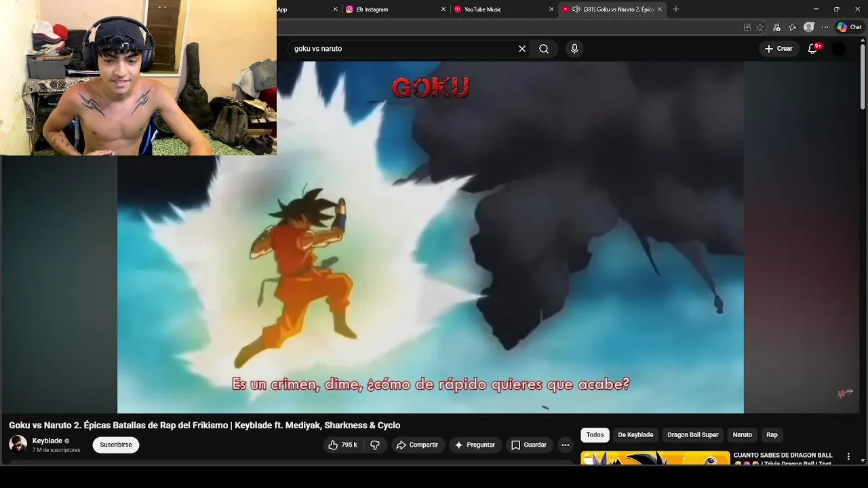
Task: Open more actions under the video
Action: (x=566, y=445)
